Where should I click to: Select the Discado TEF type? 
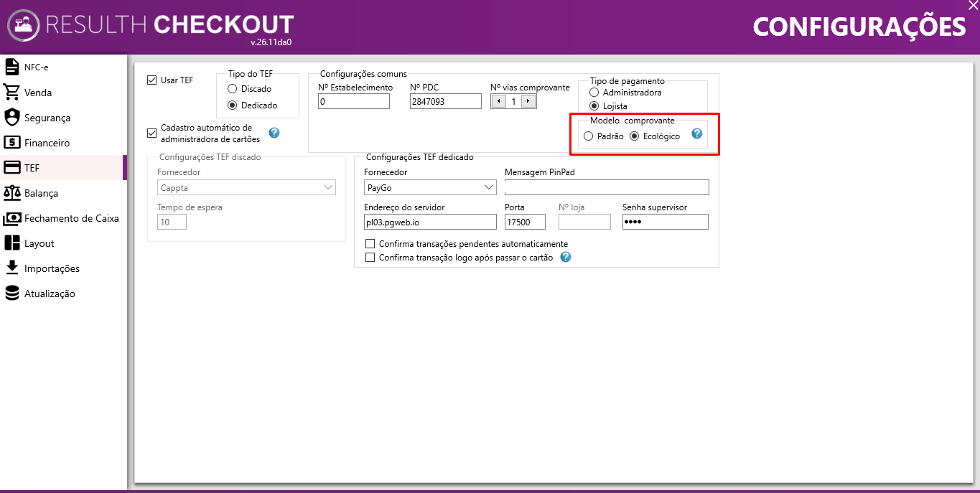(232, 89)
